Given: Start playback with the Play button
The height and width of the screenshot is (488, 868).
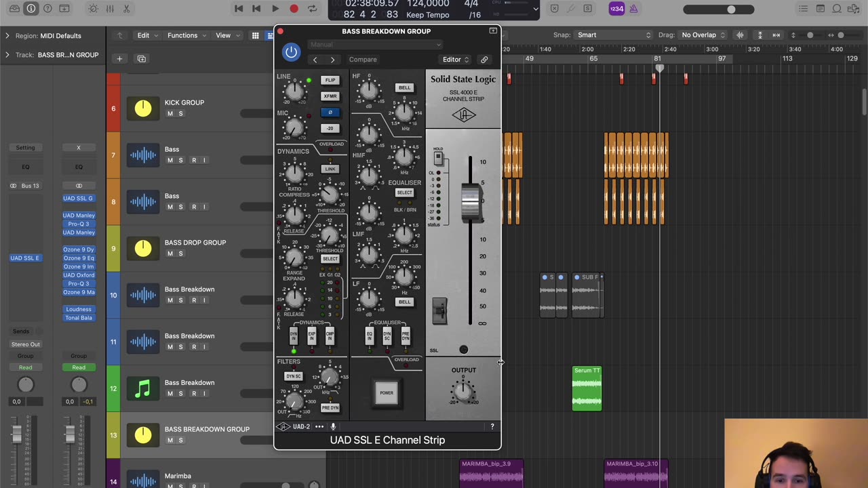Looking at the screenshot, I should (275, 9).
